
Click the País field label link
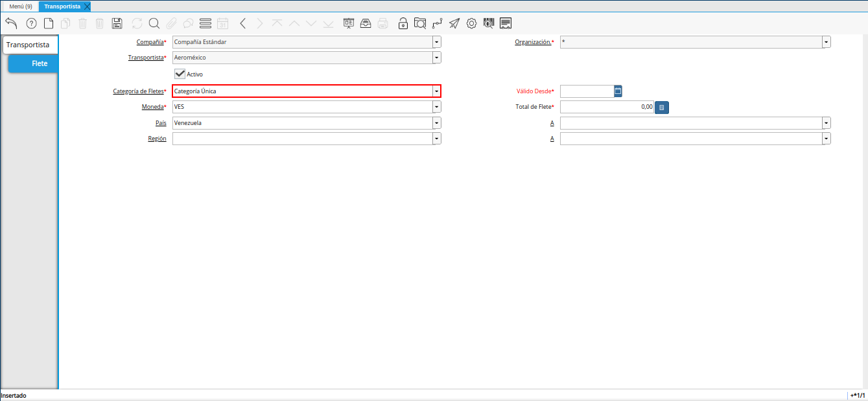(161, 122)
